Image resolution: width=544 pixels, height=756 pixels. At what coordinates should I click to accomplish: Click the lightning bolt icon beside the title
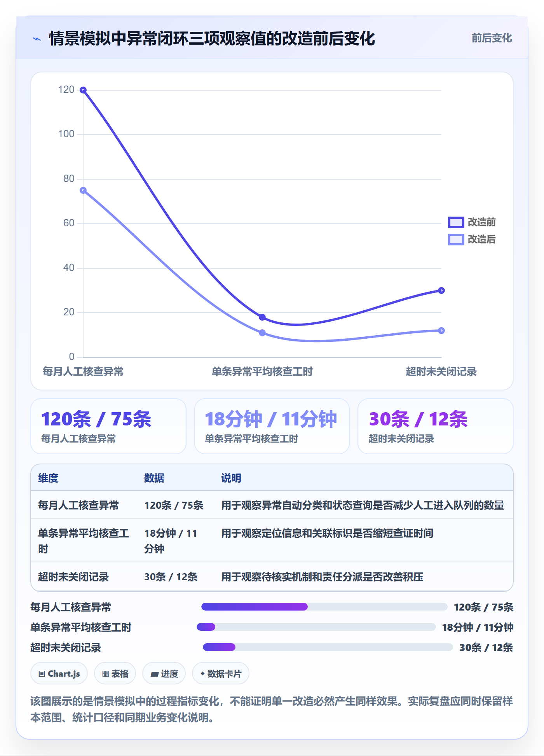(37, 39)
